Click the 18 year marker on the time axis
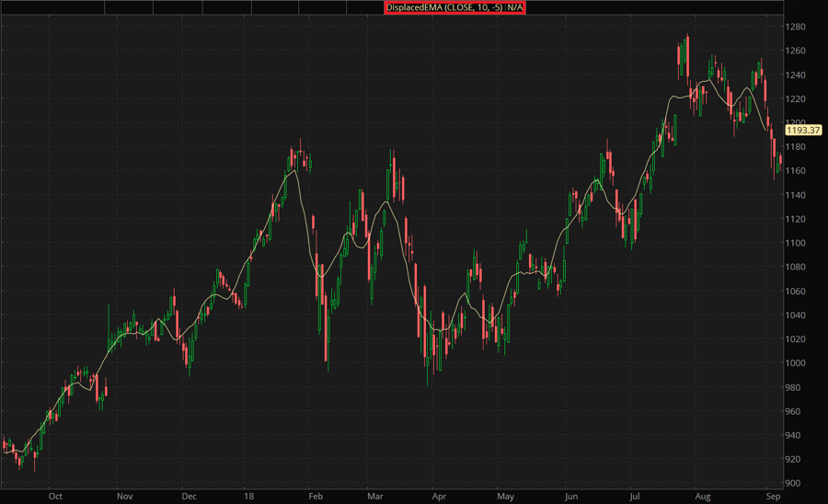828x504 pixels. (x=247, y=495)
